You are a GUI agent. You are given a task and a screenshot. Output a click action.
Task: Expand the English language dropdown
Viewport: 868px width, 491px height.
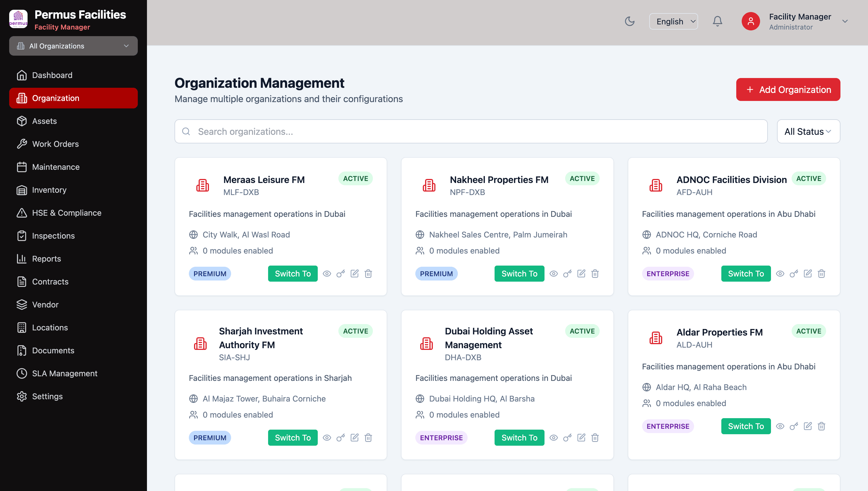673,21
